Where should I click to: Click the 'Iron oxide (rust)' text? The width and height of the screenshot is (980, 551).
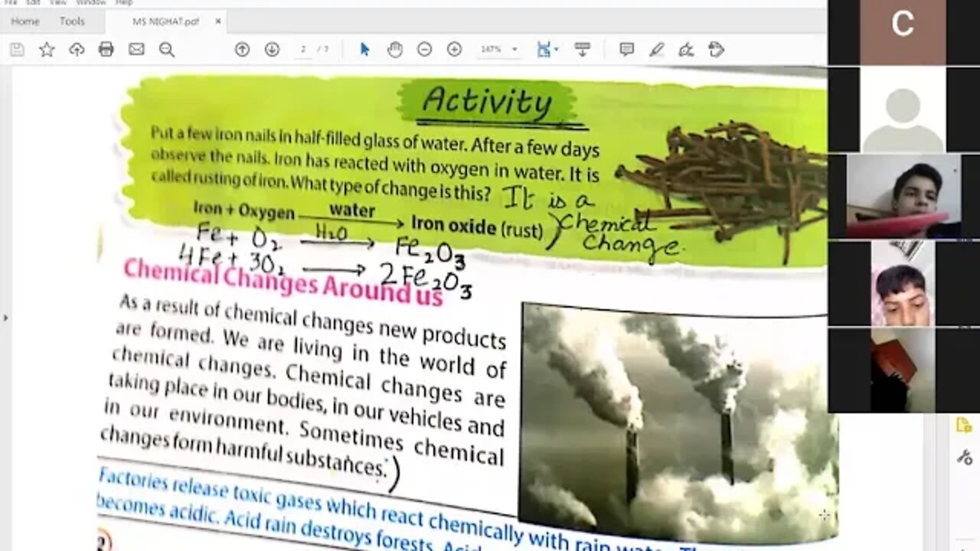point(478,226)
